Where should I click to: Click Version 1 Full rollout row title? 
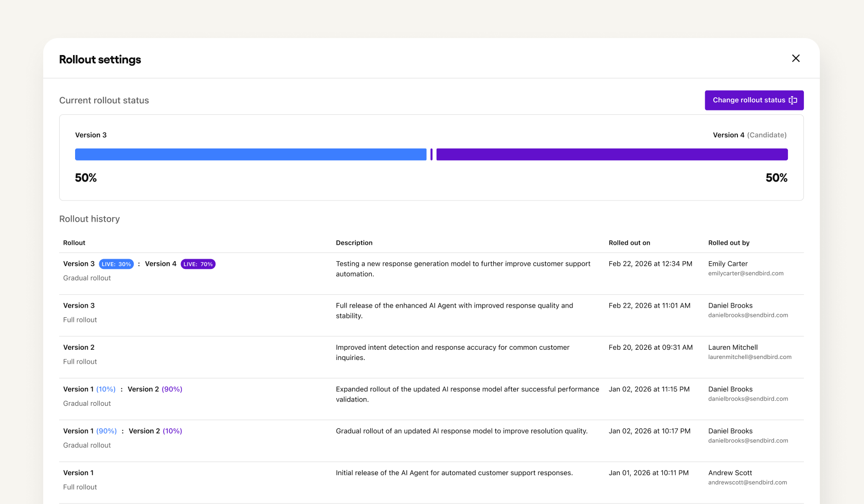[78, 473]
